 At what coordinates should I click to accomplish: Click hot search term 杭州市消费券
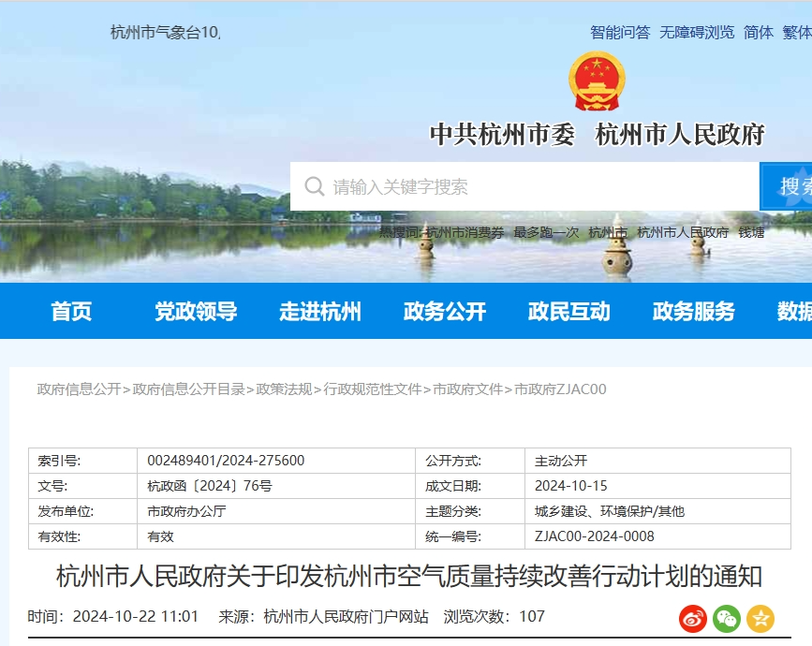[465, 232]
